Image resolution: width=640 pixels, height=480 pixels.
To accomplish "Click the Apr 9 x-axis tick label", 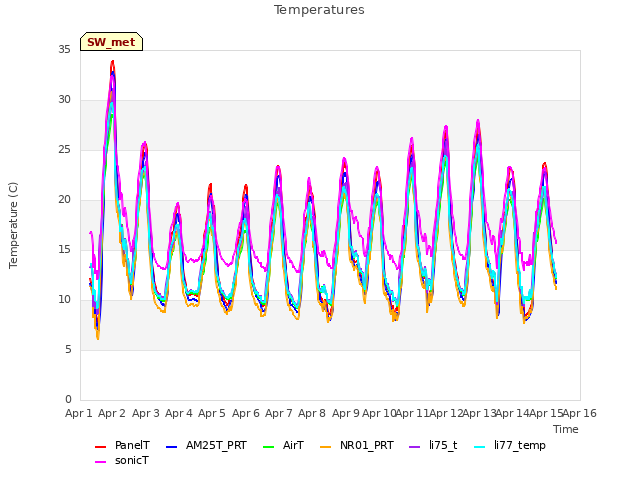I will point(346,413).
